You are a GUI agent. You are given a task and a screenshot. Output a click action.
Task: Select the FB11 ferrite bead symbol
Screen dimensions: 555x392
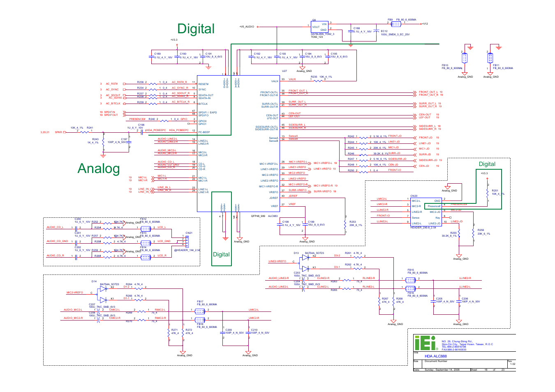coord(490,58)
